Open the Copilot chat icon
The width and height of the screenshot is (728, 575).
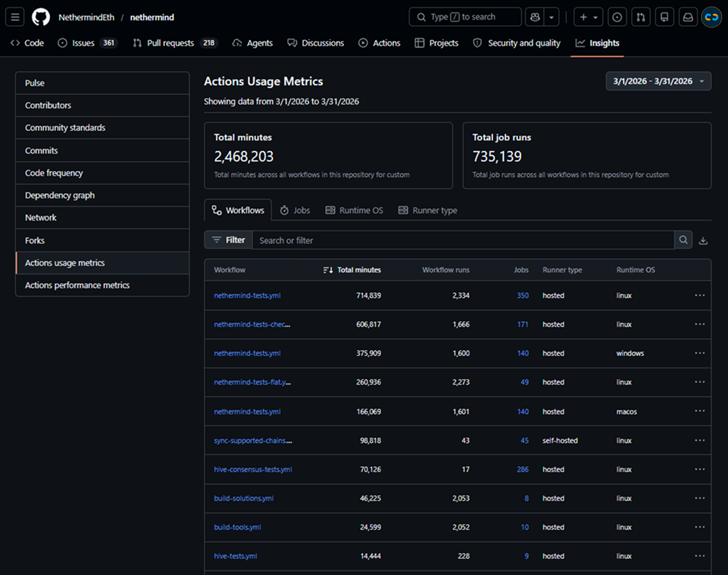pos(535,17)
